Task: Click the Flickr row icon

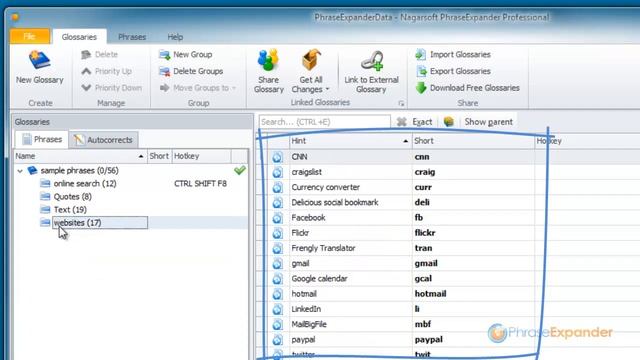Action: 277,233
